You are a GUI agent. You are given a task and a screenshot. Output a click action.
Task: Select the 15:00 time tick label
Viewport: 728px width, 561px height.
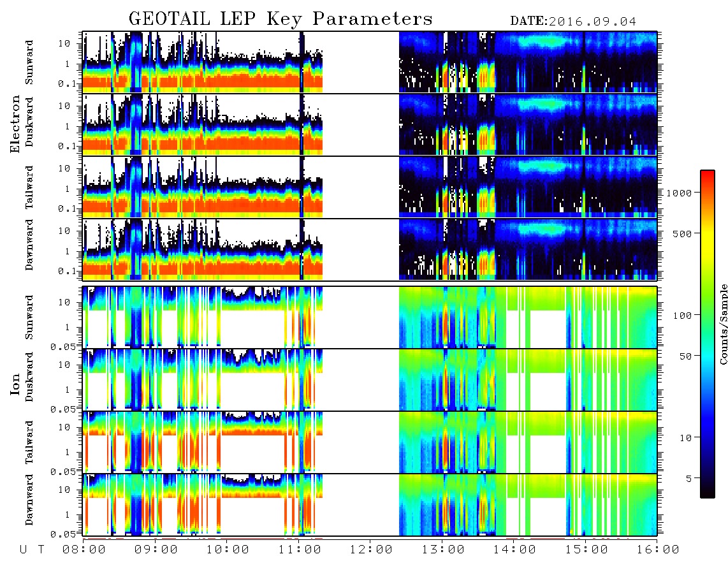click(586, 550)
